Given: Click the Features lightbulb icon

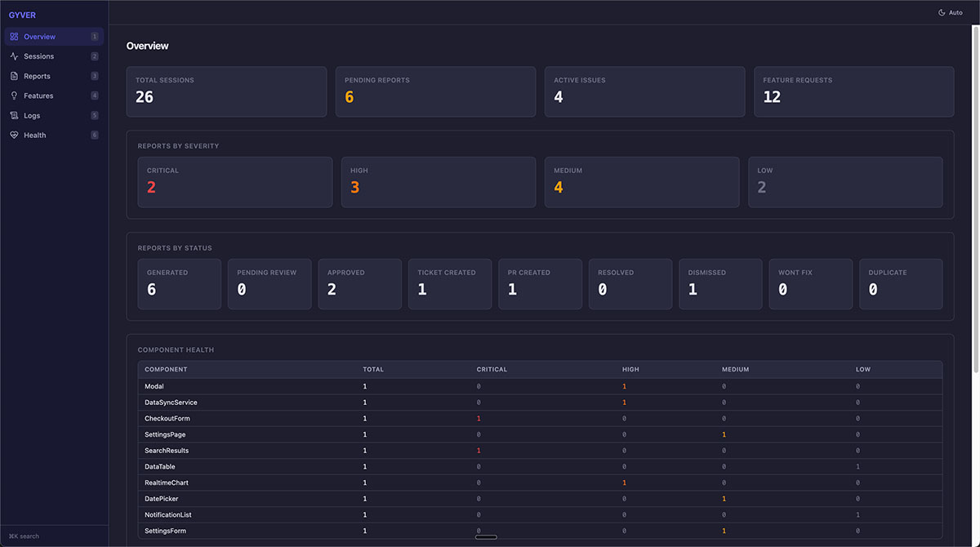Looking at the screenshot, I should point(13,95).
